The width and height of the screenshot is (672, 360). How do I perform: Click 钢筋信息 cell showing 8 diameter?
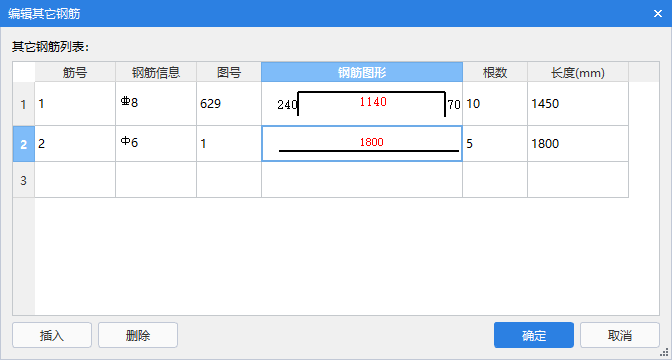[x=156, y=104]
